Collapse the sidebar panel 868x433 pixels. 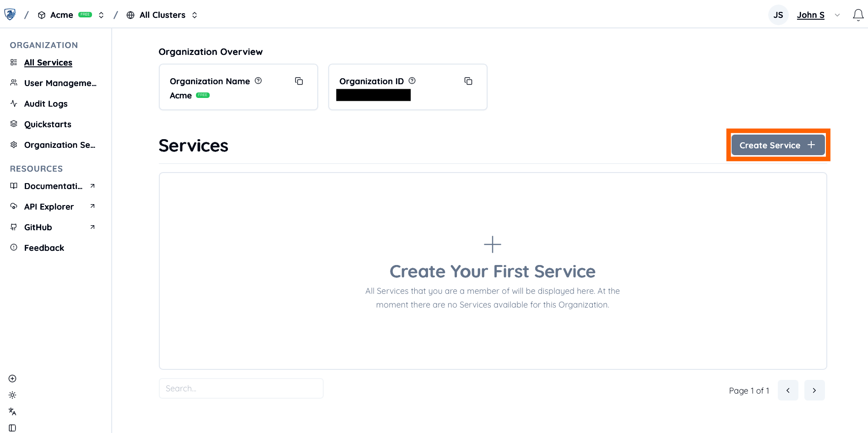pyautogui.click(x=12, y=428)
